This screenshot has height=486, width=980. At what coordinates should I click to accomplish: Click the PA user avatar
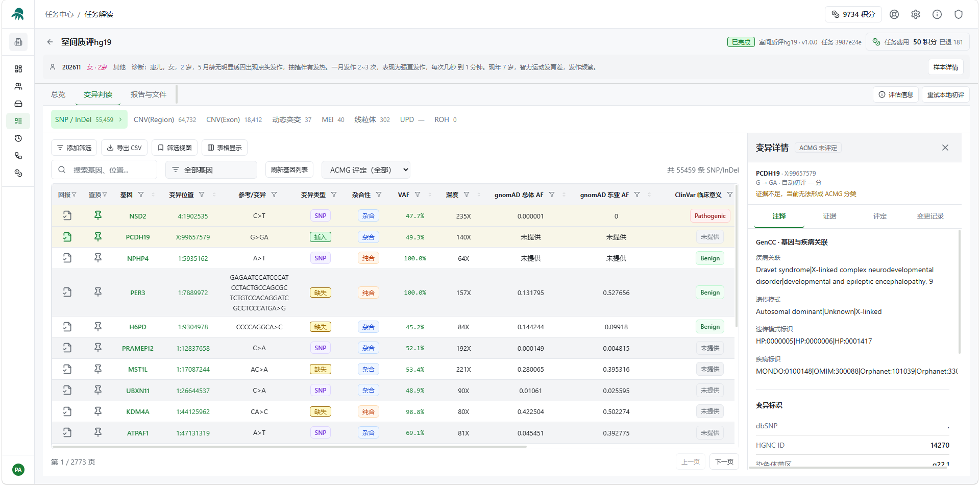18,470
